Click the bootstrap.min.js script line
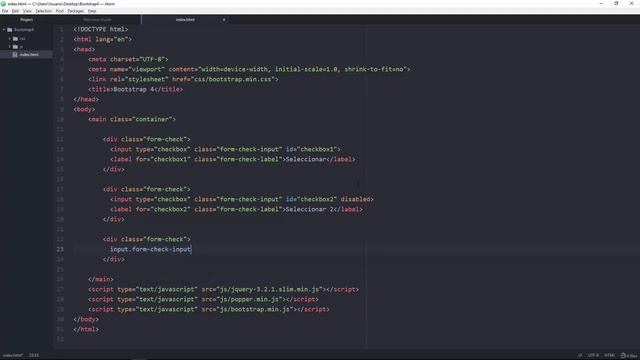This screenshot has width=640, height=360. (209, 309)
